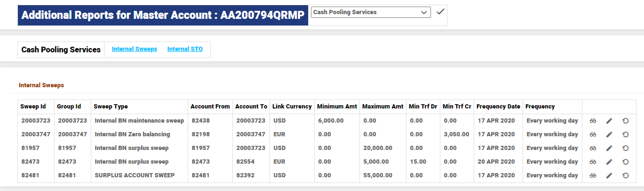Edit sweep 20003723 with pencil icon

609,121
